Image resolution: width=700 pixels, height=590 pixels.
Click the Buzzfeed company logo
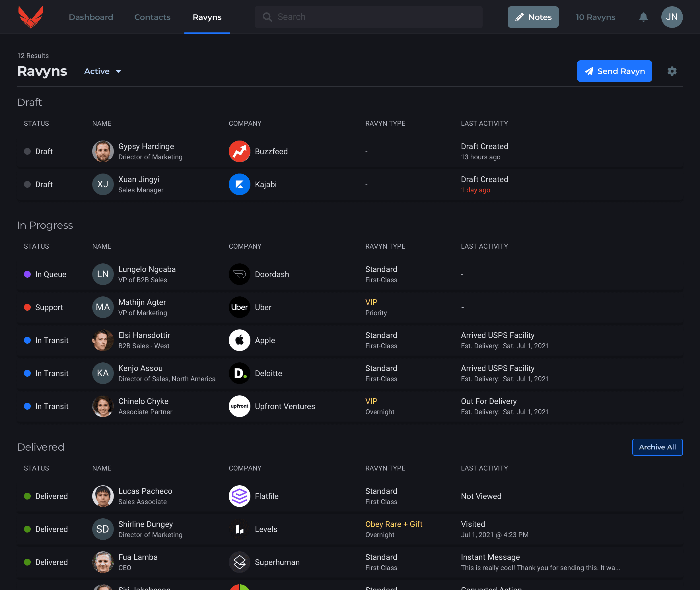(x=239, y=152)
